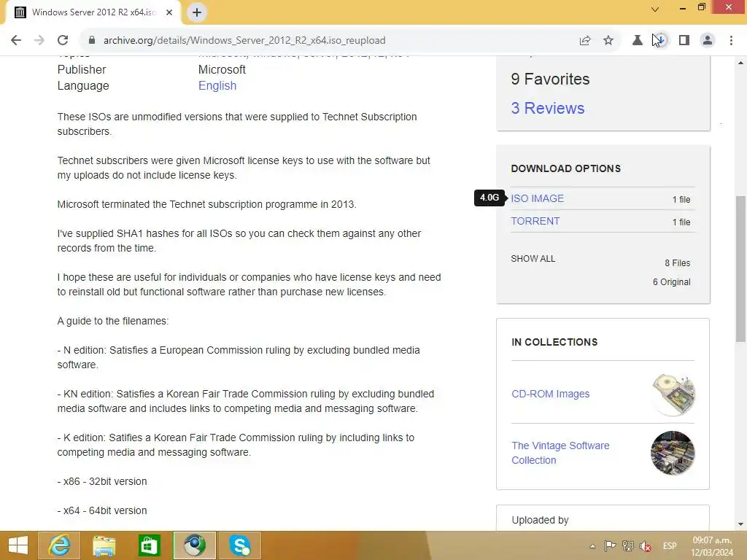Click the scrollbar up arrow
The height and width of the screenshot is (560, 747).
pos(740,63)
